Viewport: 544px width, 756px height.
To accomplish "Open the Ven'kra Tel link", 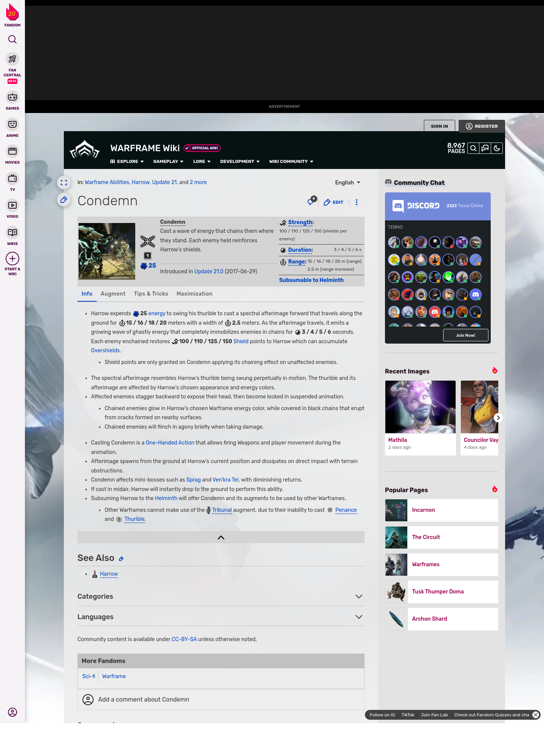I will [226, 480].
